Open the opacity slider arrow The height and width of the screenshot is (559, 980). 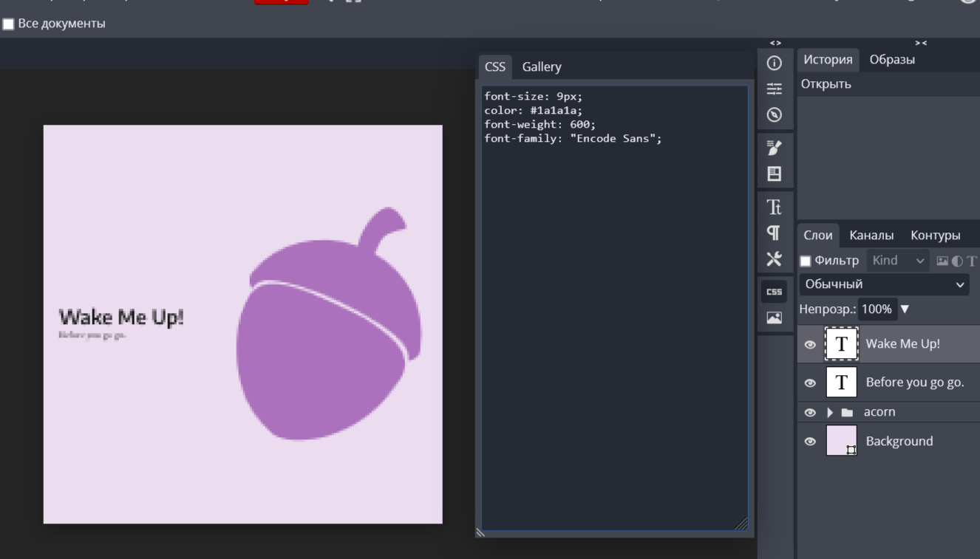[x=905, y=309]
